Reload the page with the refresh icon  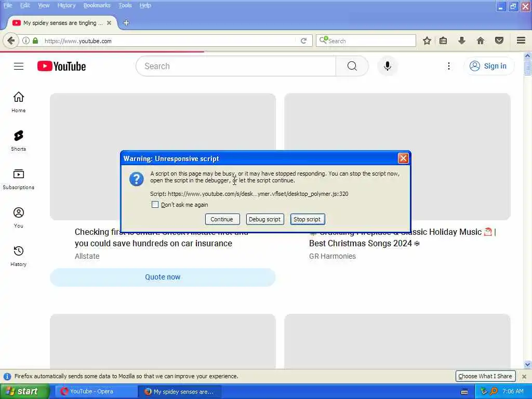[303, 41]
